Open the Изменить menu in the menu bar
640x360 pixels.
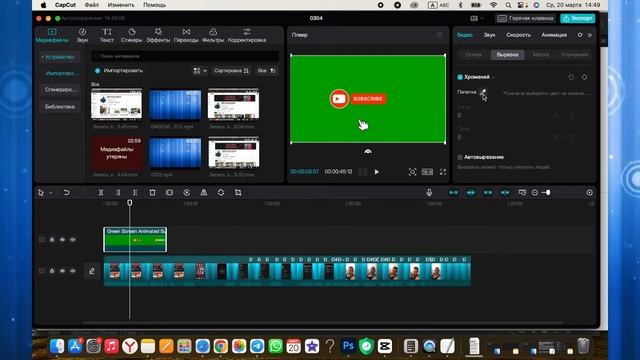121,5
